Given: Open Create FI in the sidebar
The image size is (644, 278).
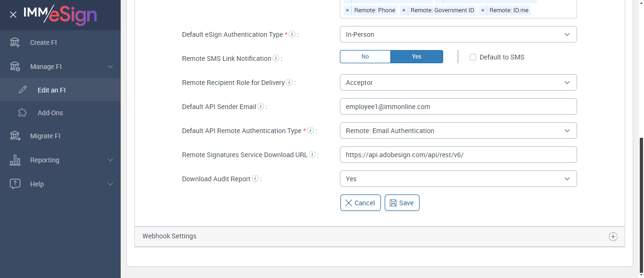Looking at the screenshot, I should [43, 42].
